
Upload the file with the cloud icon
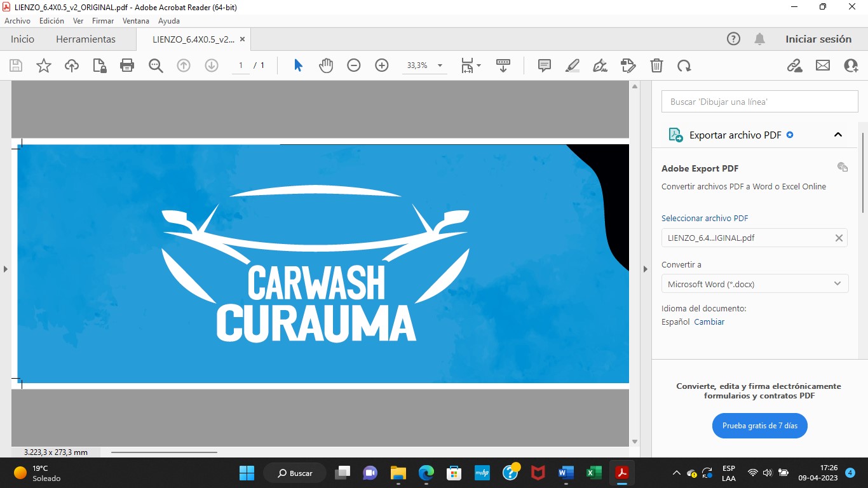point(72,65)
